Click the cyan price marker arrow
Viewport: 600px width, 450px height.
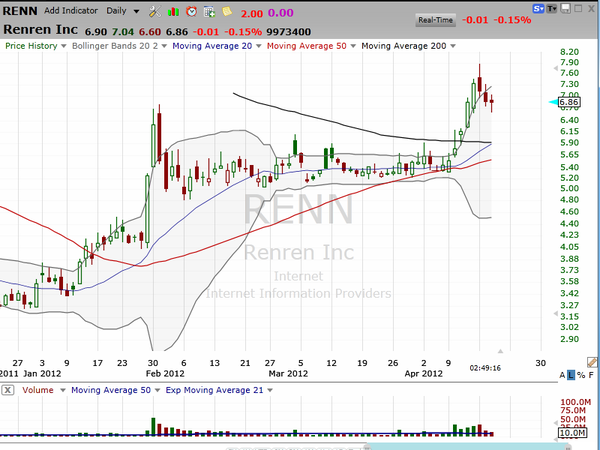[553, 102]
